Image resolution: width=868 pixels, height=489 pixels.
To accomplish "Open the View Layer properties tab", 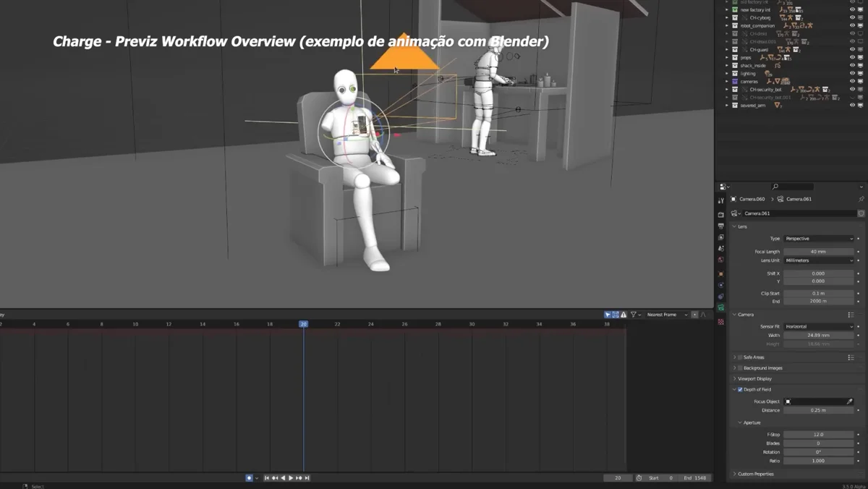I will click(721, 237).
